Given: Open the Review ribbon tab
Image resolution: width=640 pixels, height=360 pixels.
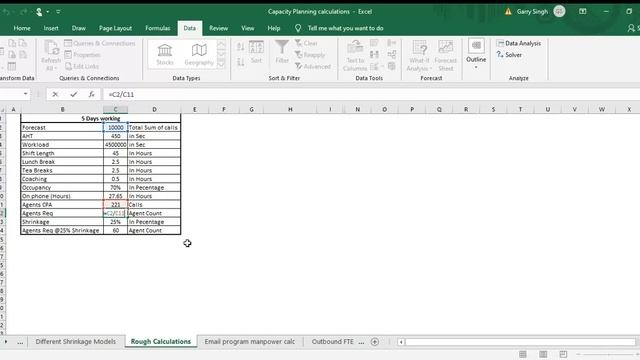Looking at the screenshot, I should (x=218, y=28).
